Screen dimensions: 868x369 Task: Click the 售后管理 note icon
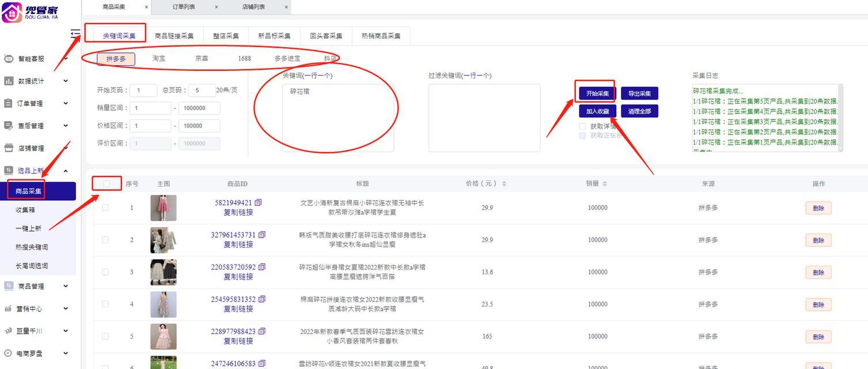(x=9, y=126)
